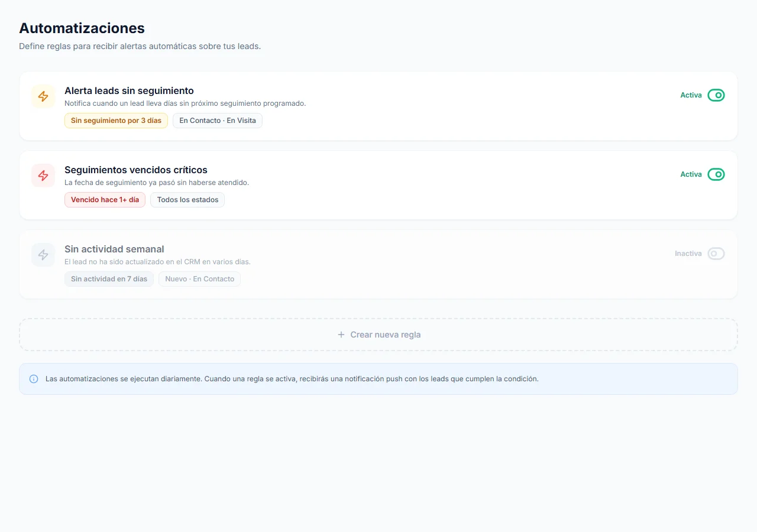Image resolution: width=757 pixels, height=532 pixels.
Task: Click the blue info icon in the notice banner
Action: click(x=34, y=379)
